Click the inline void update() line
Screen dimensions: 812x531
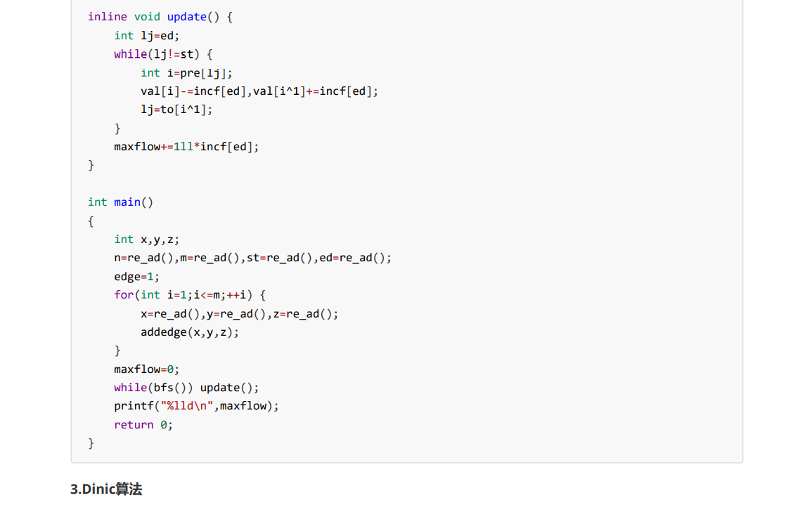(160, 17)
